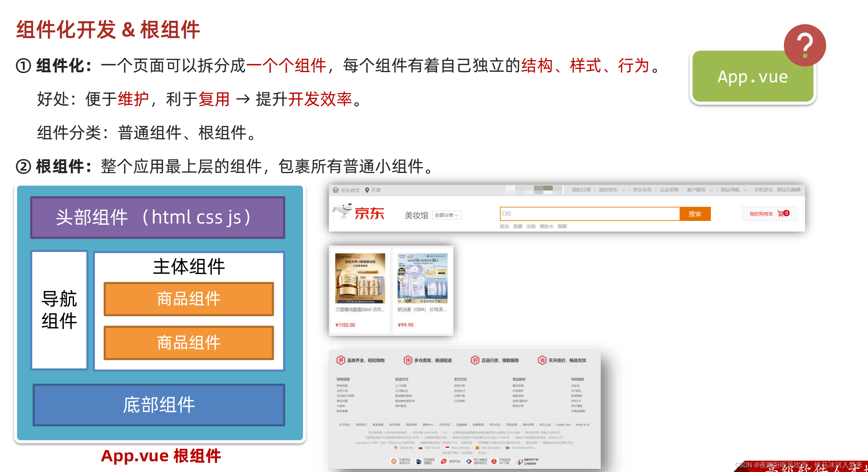This screenshot has width=868, height=472.
Task: Click the shopping cart icon
Action: coord(781,214)
